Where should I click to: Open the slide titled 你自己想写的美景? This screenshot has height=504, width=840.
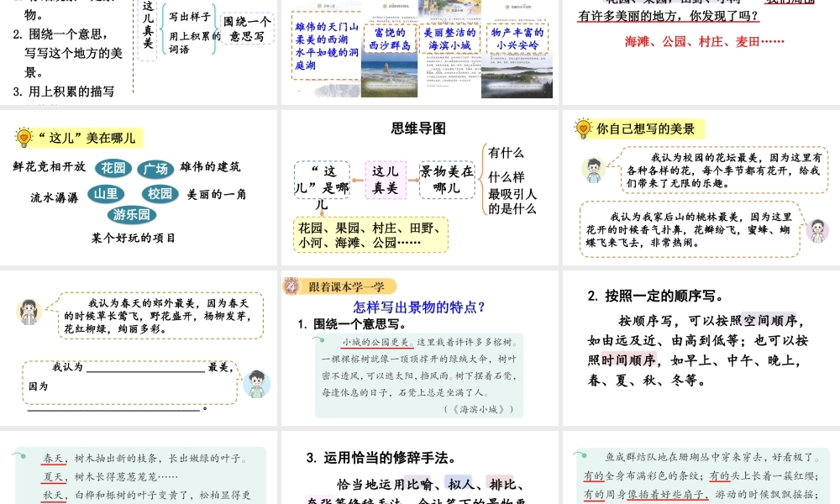701,187
